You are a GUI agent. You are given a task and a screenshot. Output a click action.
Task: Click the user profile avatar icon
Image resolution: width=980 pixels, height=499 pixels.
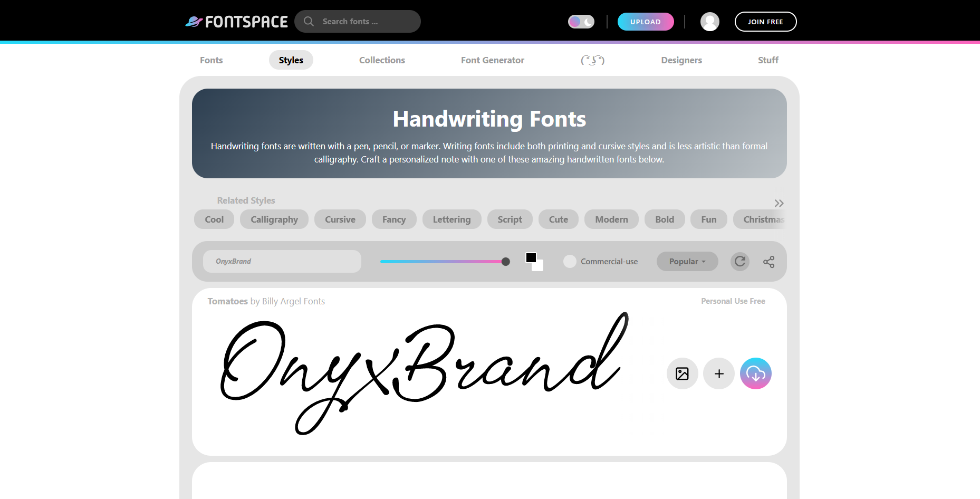[x=709, y=22]
